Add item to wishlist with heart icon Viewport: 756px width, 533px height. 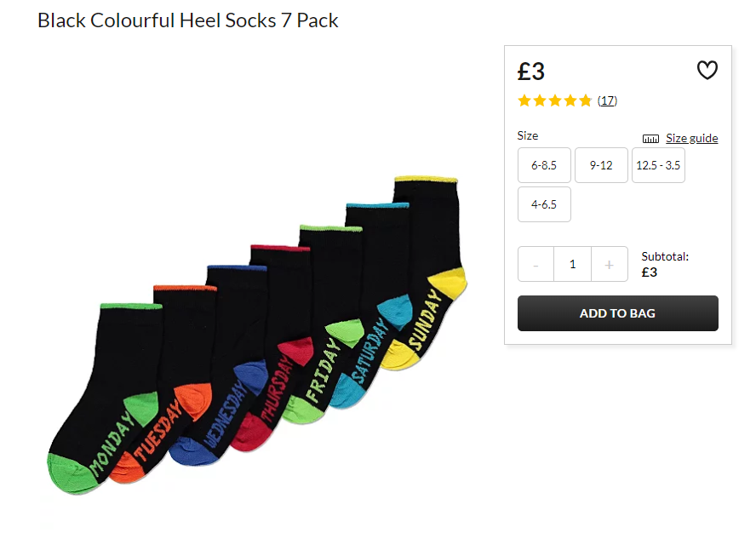point(707,71)
